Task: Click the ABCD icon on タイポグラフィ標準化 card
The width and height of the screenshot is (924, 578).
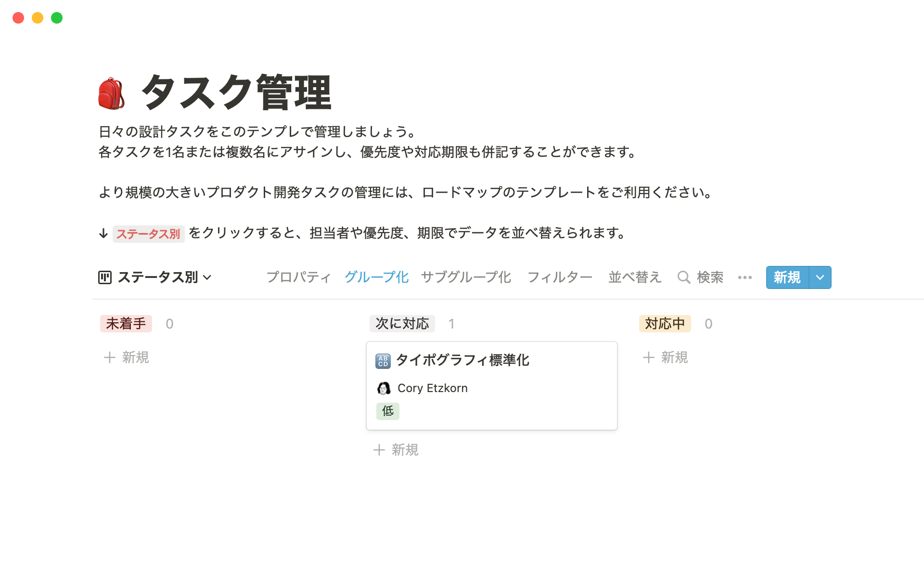Action: [x=383, y=361]
